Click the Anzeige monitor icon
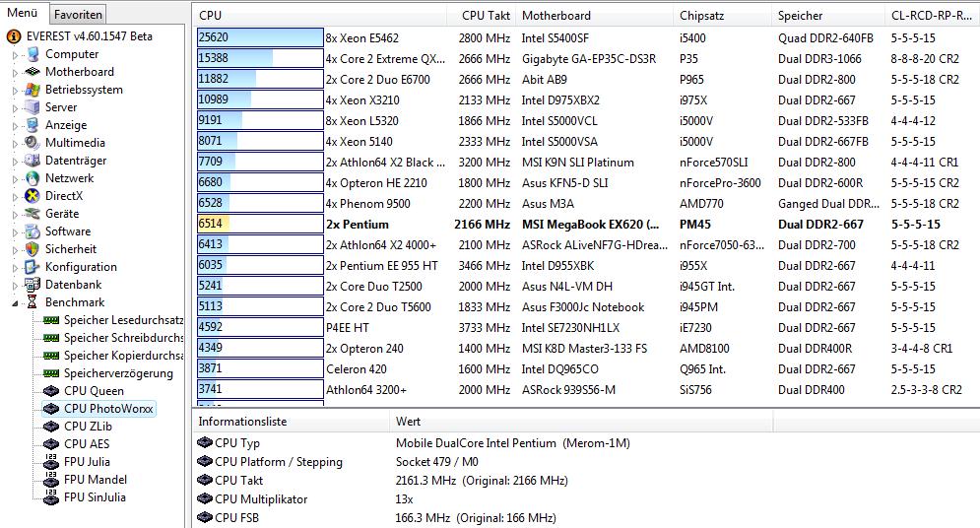 [x=33, y=125]
